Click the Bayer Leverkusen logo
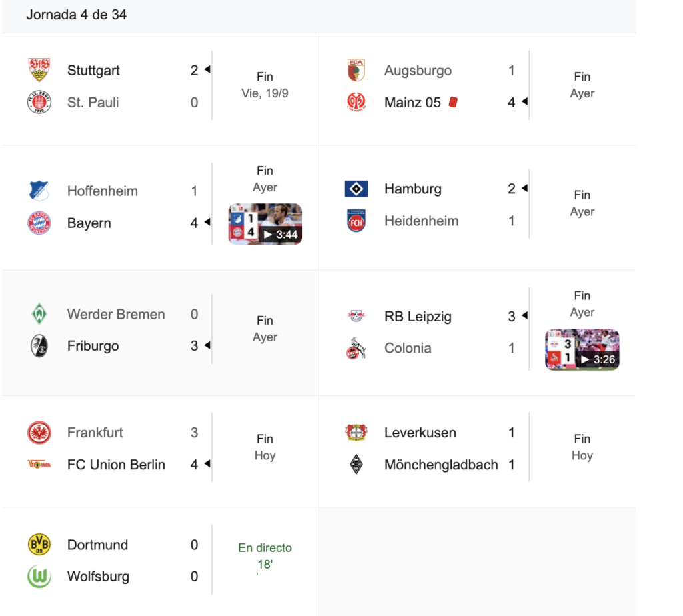 tap(356, 433)
